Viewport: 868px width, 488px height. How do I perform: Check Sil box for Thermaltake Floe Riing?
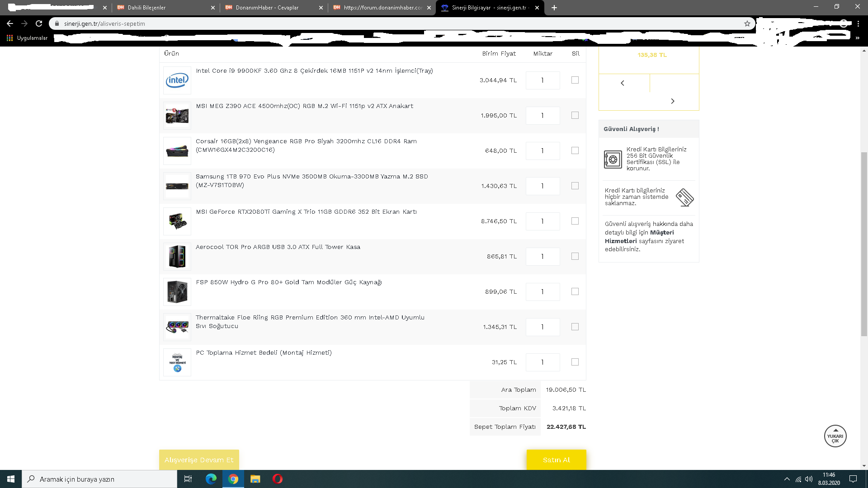(575, 327)
